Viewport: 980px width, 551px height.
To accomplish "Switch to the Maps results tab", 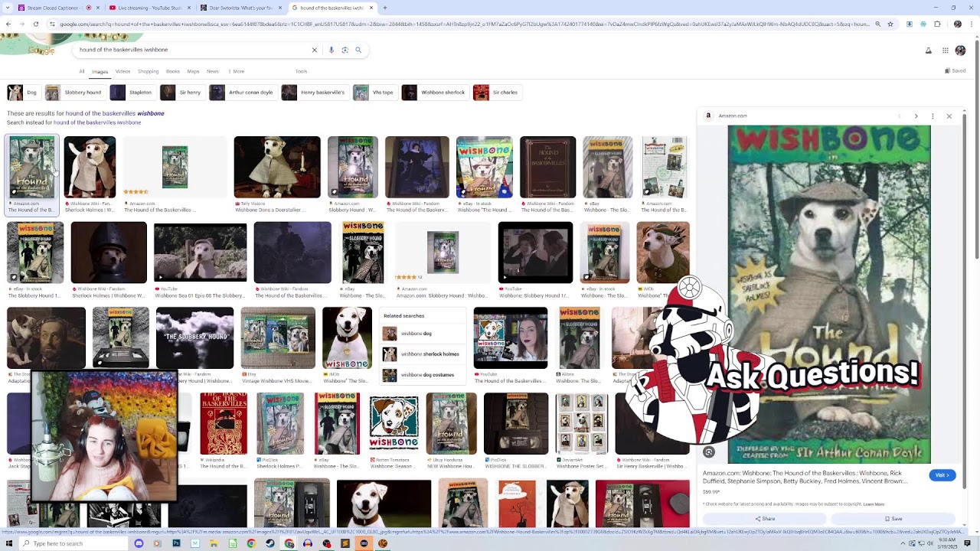I will 193,71.
